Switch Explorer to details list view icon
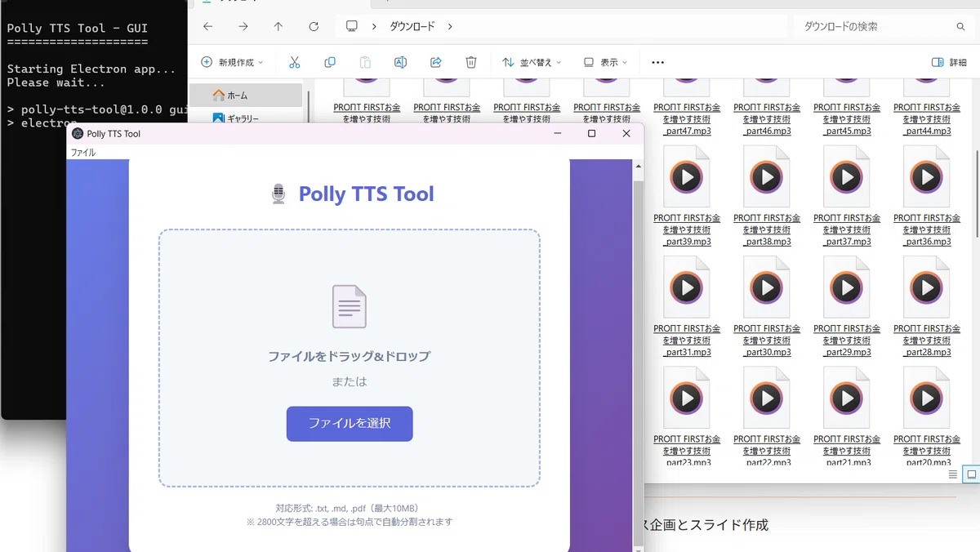Image resolution: width=980 pixels, height=552 pixels. pos(953,474)
